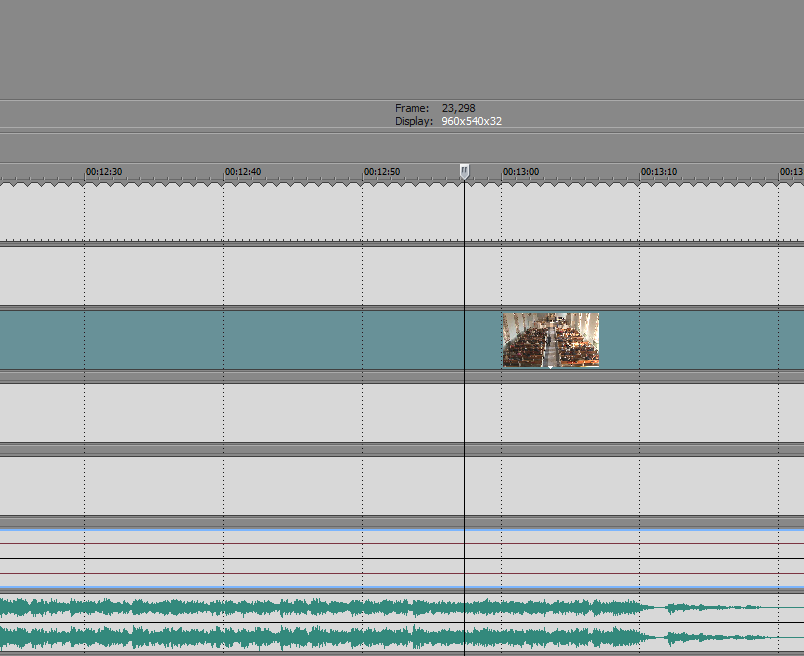Click the 00:13:10 ruler time label
Viewport: 804px width, 656px height.
pyautogui.click(x=659, y=172)
